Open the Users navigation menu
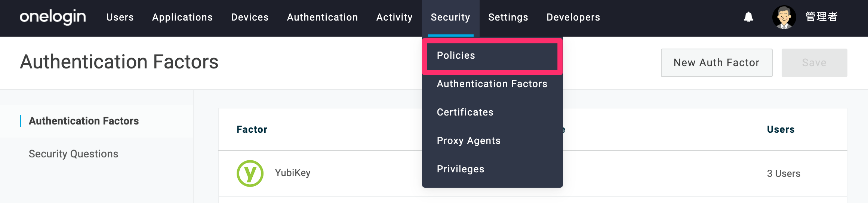The width and height of the screenshot is (868, 203). [x=120, y=17]
